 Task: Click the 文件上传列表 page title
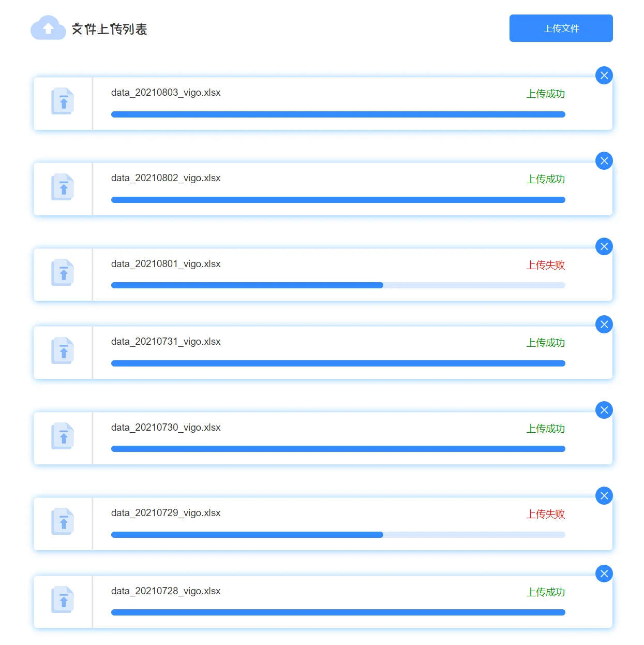pos(109,29)
